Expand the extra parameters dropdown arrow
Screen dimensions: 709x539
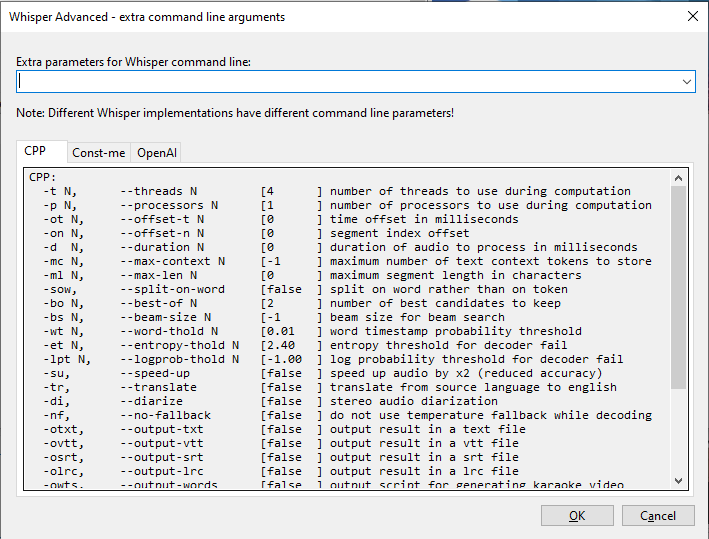[687, 82]
